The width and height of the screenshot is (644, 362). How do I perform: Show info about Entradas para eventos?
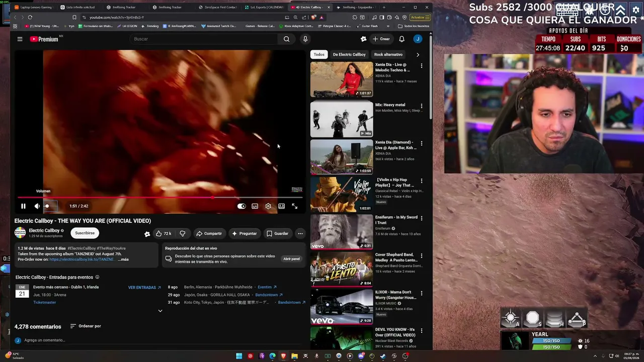click(x=97, y=277)
